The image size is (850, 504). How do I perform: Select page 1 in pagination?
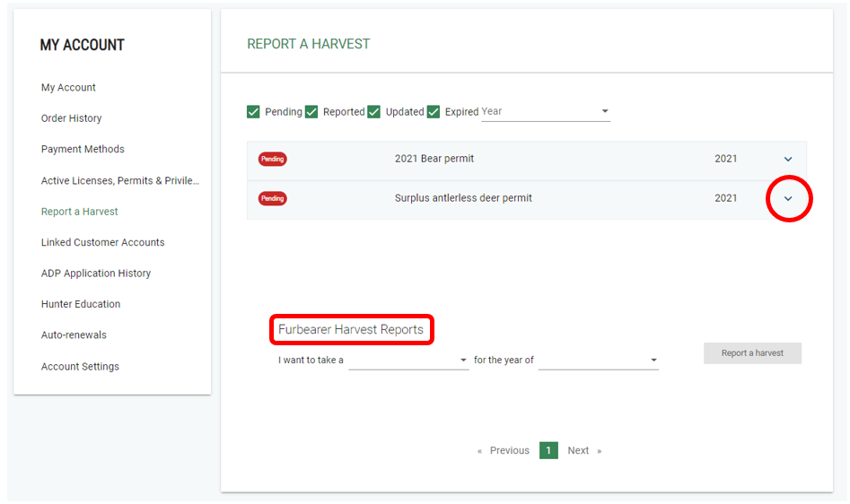point(548,451)
